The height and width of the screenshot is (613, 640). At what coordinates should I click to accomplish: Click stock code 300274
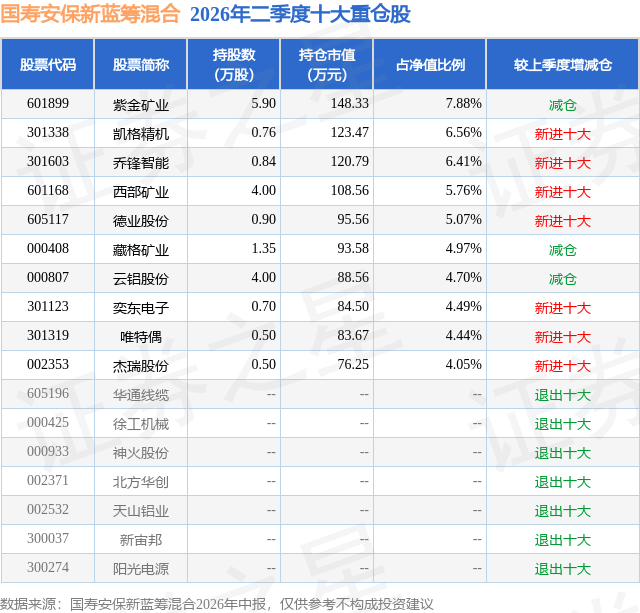pyautogui.click(x=48, y=567)
